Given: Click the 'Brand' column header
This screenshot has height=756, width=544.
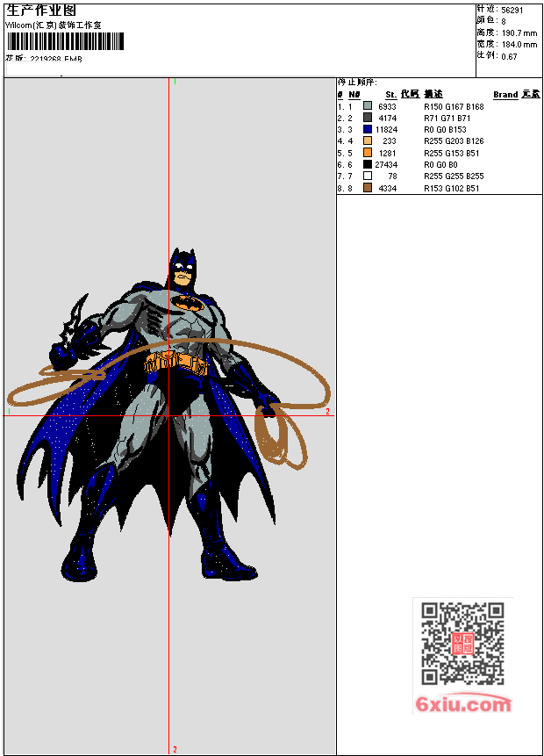Looking at the screenshot, I should point(505,95).
